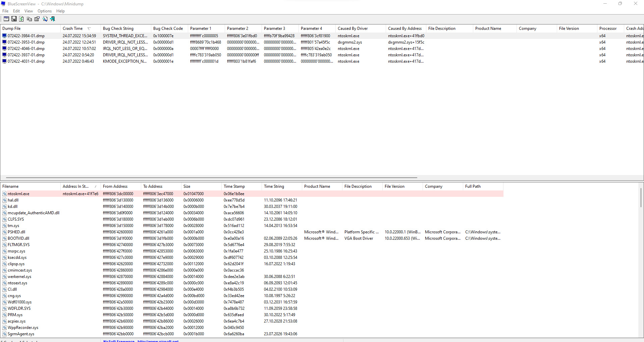Screen dimensions: 644x342
Task: Sort by the Dump File column header
Action: (x=30, y=28)
